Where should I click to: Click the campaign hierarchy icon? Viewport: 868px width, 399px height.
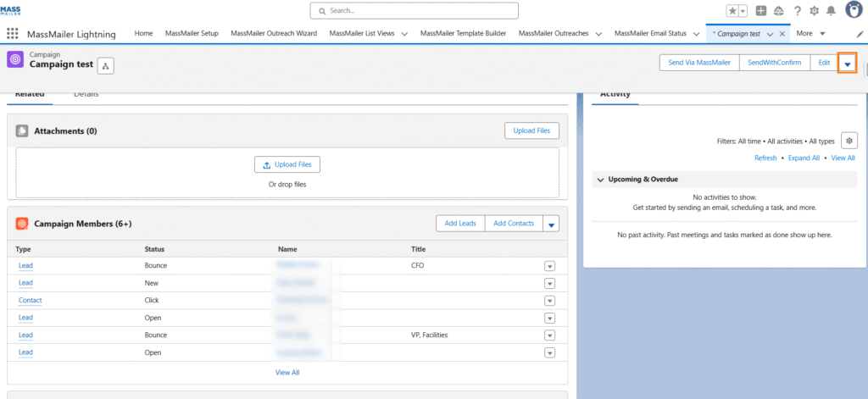105,66
